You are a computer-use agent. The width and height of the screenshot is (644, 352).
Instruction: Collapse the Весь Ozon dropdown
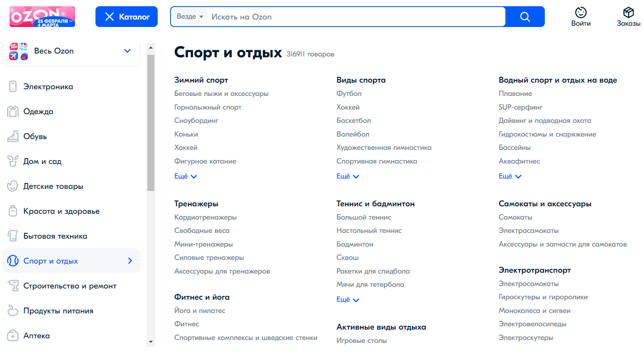point(127,51)
